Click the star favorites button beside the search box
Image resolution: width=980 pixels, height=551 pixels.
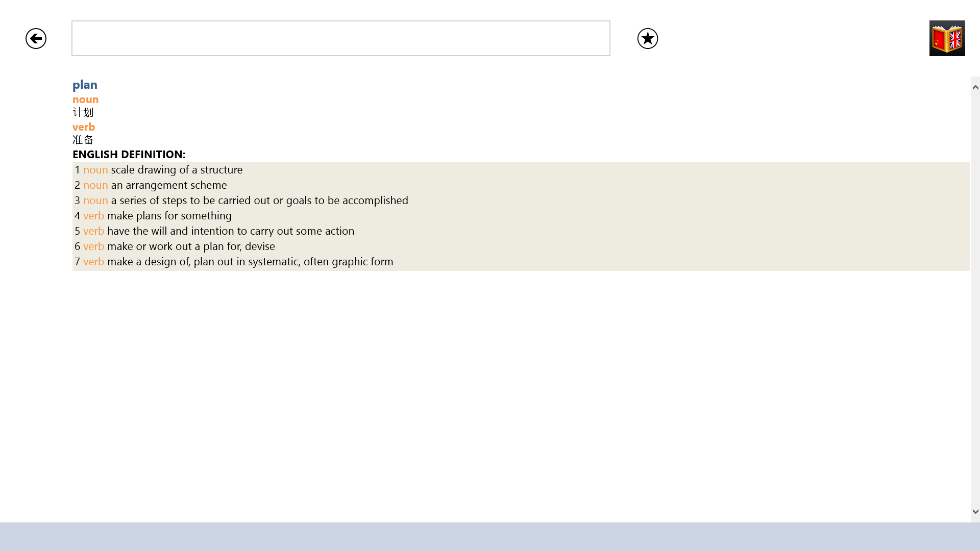[x=647, y=38]
